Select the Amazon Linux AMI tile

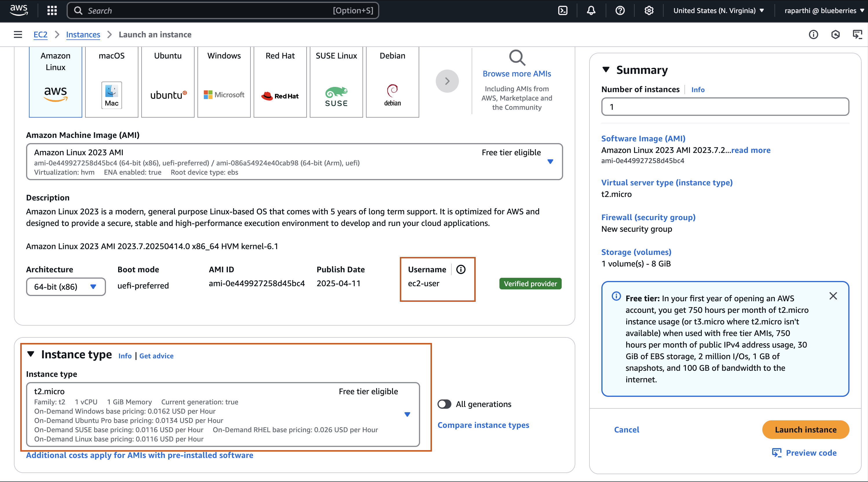(56, 82)
